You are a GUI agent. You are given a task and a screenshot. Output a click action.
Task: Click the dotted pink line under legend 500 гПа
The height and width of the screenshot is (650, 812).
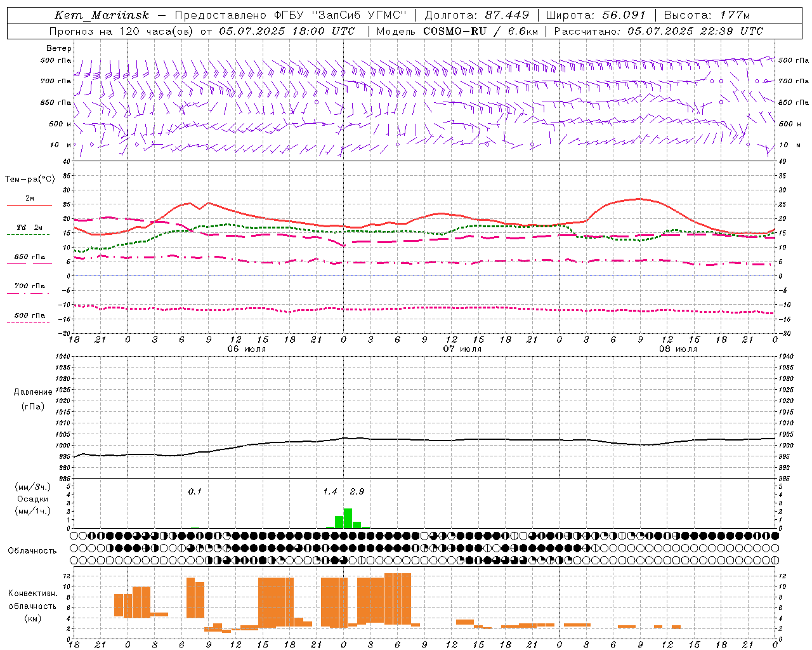pyautogui.click(x=29, y=322)
